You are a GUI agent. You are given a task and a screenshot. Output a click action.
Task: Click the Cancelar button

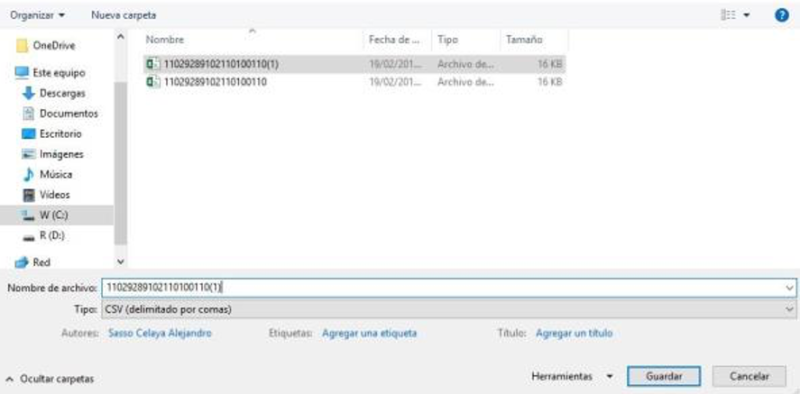coord(749,377)
